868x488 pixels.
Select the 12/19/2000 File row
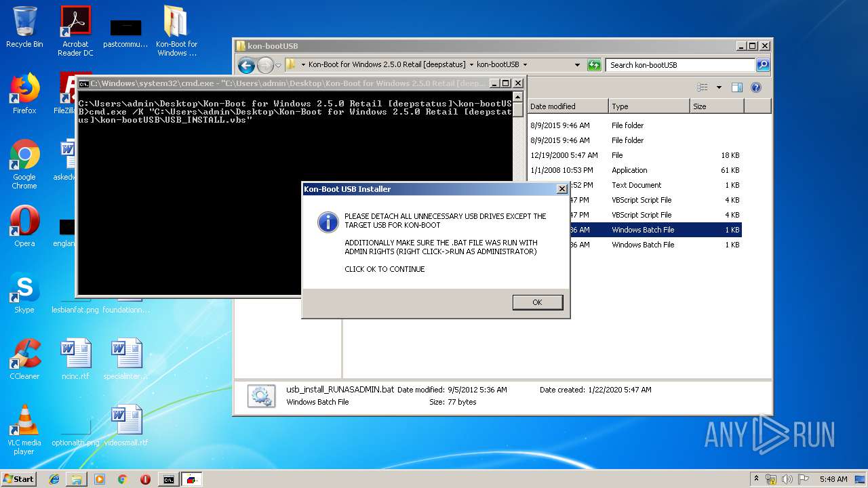[x=635, y=155]
